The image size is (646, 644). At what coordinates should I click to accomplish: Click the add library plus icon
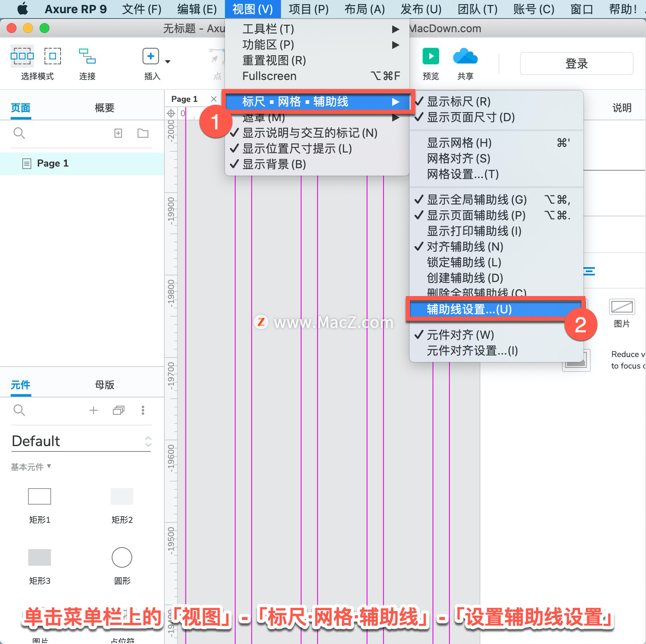94,410
